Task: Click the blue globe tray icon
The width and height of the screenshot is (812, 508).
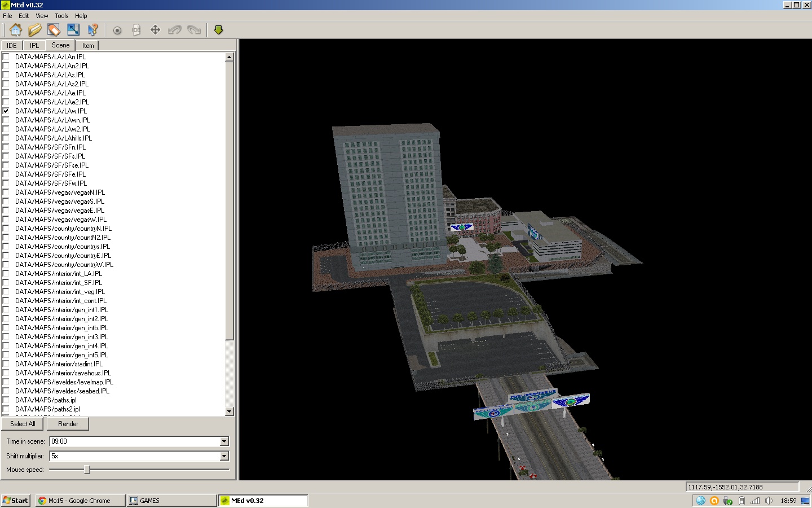Action: 701,501
